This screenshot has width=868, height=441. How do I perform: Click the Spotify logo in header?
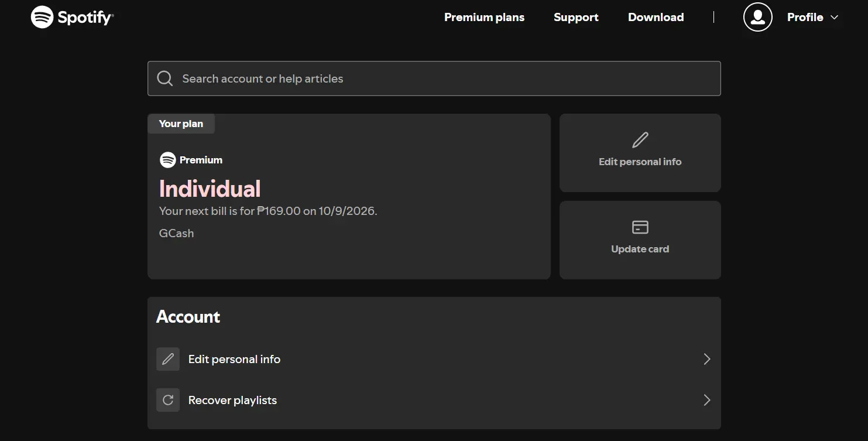click(x=72, y=18)
